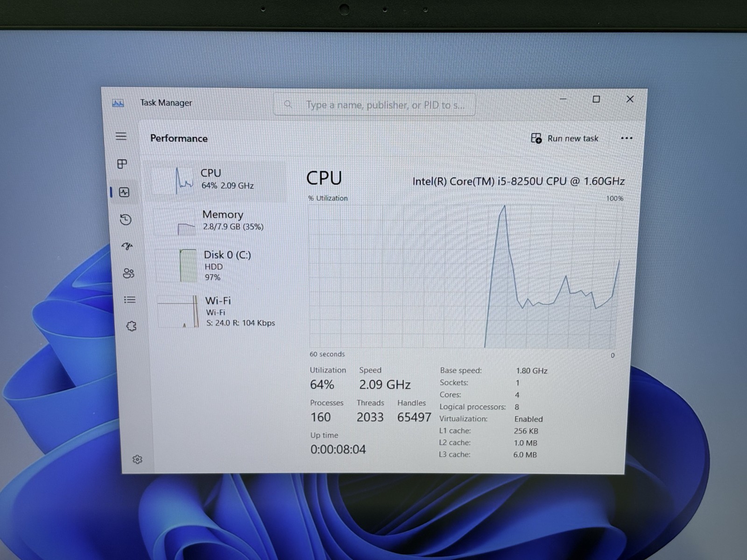Image resolution: width=747 pixels, height=560 pixels.
Task: Open the hamburger navigation menu
Action: click(x=121, y=136)
